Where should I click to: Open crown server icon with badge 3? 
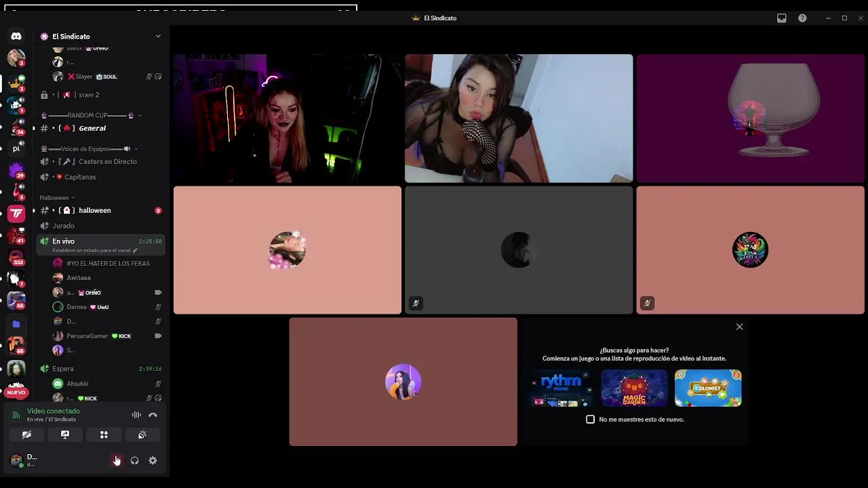pyautogui.click(x=16, y=83)
